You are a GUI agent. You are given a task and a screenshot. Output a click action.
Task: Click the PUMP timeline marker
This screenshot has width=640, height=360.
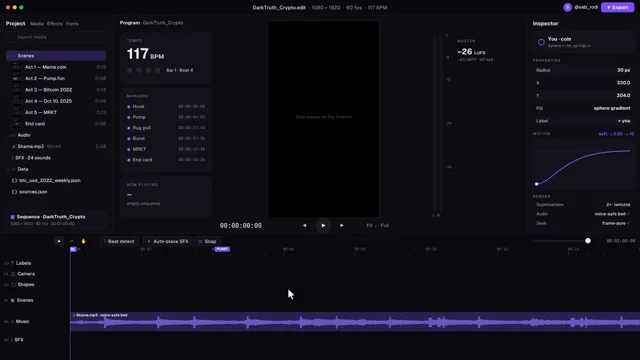click(x=222, y=249)
